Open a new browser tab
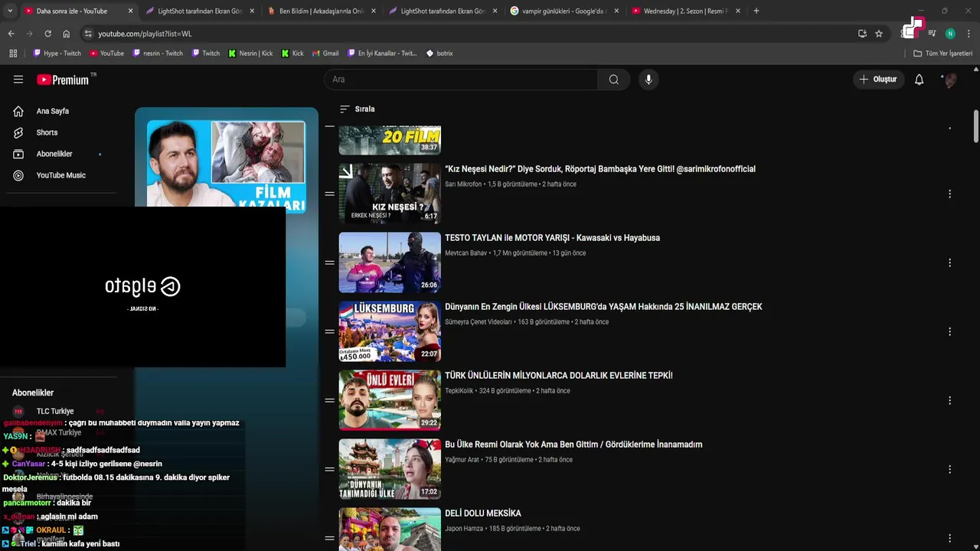 [x=756, y=11]
